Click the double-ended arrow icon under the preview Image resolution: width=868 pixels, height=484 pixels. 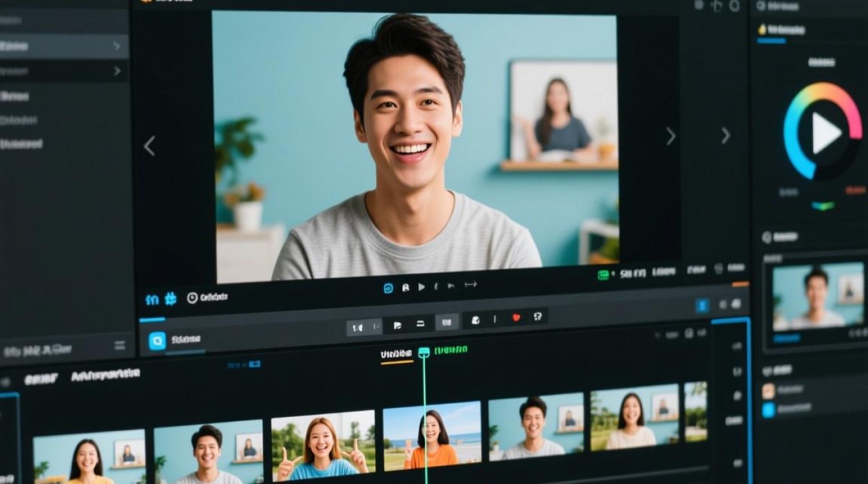click(470, 284)
